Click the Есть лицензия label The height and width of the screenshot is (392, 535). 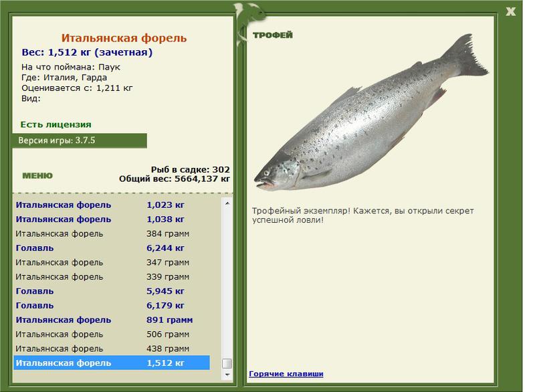(x=56, y=124)
